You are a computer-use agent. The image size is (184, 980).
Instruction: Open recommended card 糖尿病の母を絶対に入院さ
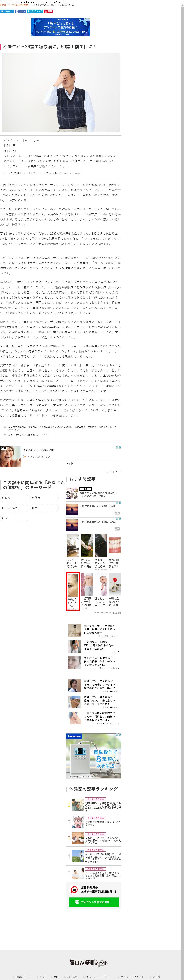pos(87,551)
